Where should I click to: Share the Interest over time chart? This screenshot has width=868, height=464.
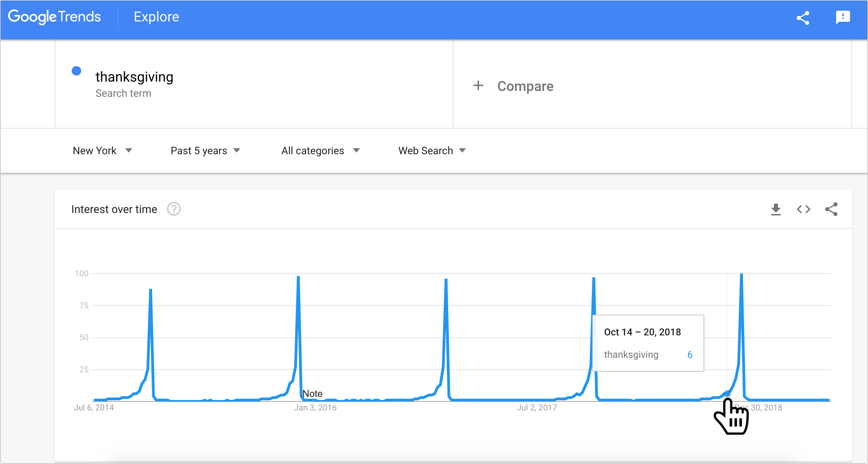(831, 209)
